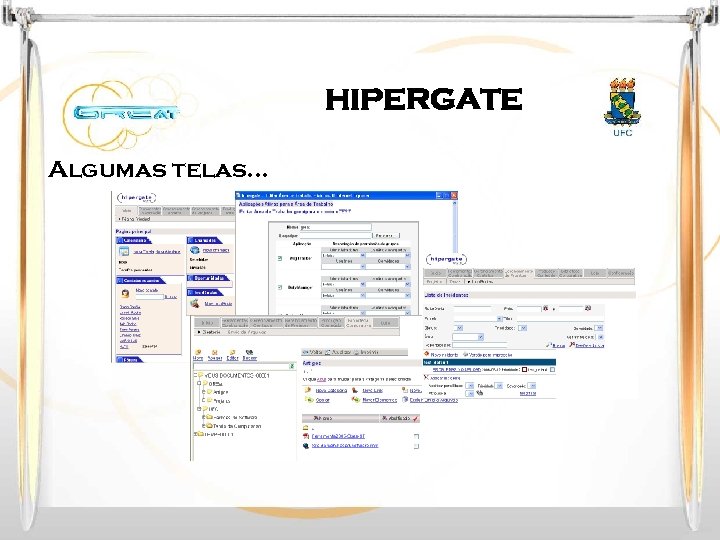720x540 pixels.
Task: Click the person face icon in the contacts search panel
Action: point(125,293)
